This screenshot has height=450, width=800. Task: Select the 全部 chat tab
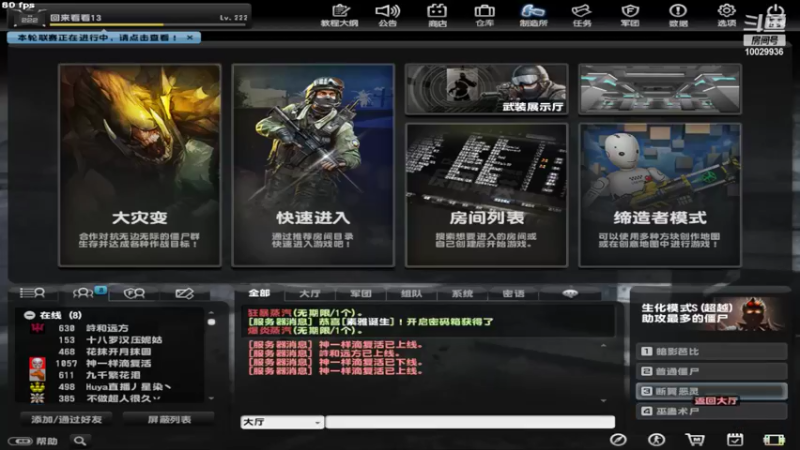(259, 293)
